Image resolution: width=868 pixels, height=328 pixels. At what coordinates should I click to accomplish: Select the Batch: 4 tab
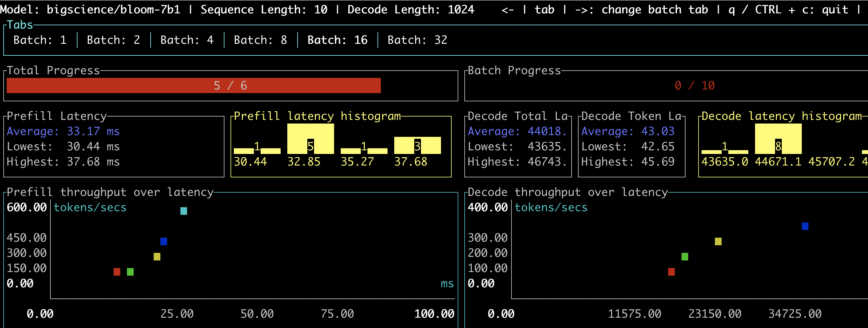[x=187, y=40]
